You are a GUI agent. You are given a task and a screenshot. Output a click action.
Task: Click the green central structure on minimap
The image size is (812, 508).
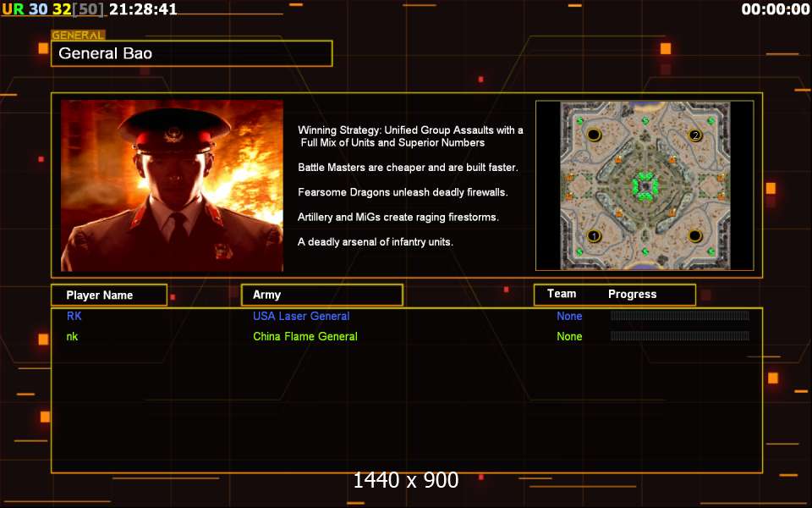(x=645, y=186)
